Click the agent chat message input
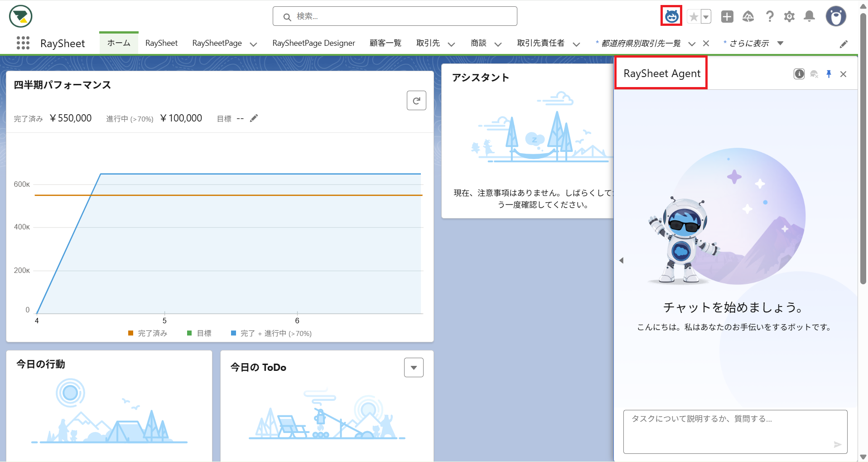 [x=729, y=431]
